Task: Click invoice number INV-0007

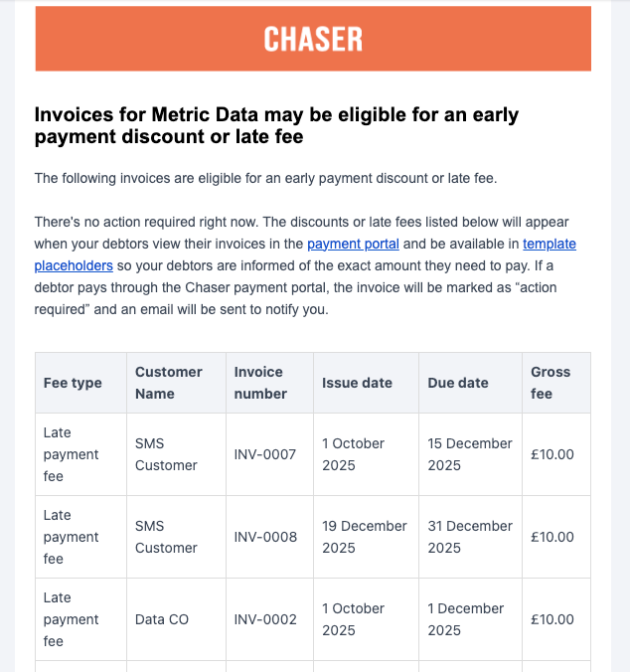Action: (265, 454)
